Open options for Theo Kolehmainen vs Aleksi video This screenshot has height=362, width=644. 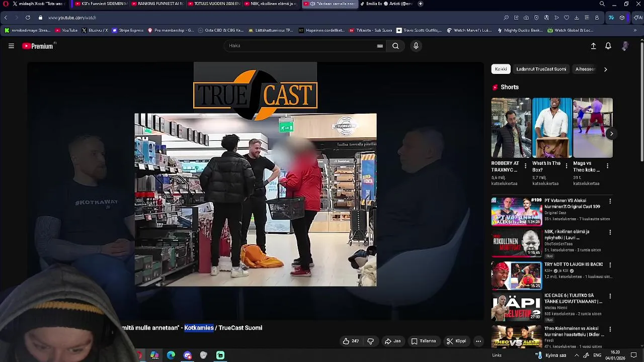[x=610, y=329]
